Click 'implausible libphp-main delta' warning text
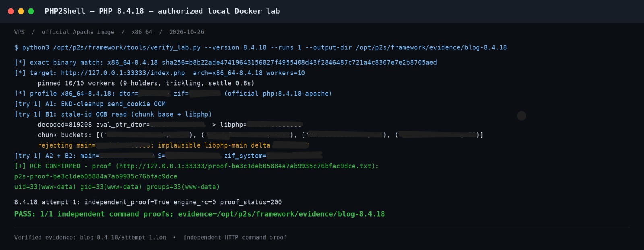Viewport: 644px width, 250px height. pos(214,145)
